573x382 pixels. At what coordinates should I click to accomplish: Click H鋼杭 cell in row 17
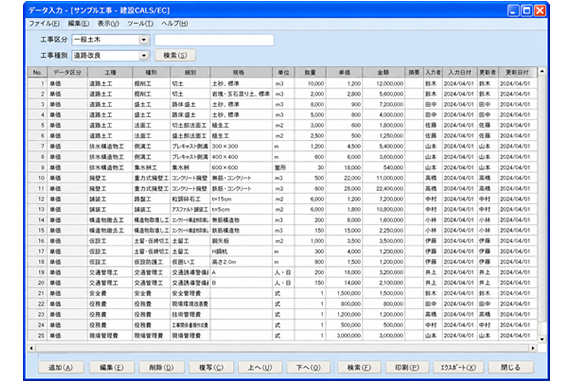click(241, 251)
